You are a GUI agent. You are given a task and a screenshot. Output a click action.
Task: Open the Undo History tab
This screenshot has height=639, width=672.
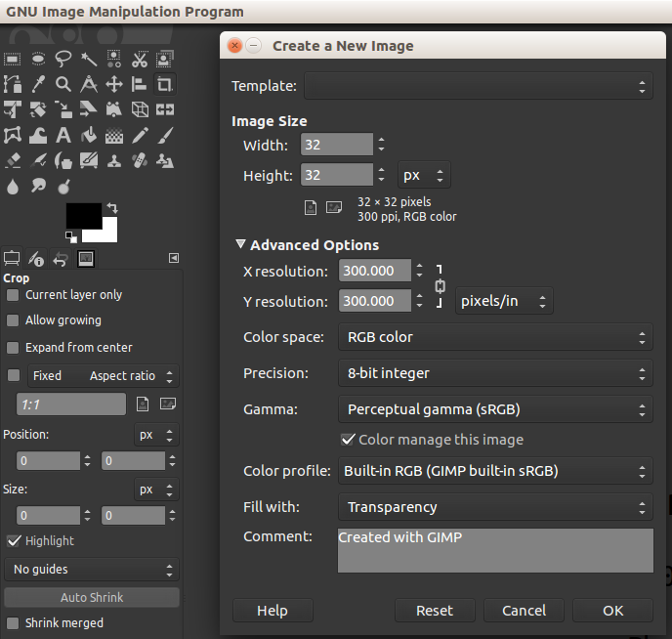point(61,259)
